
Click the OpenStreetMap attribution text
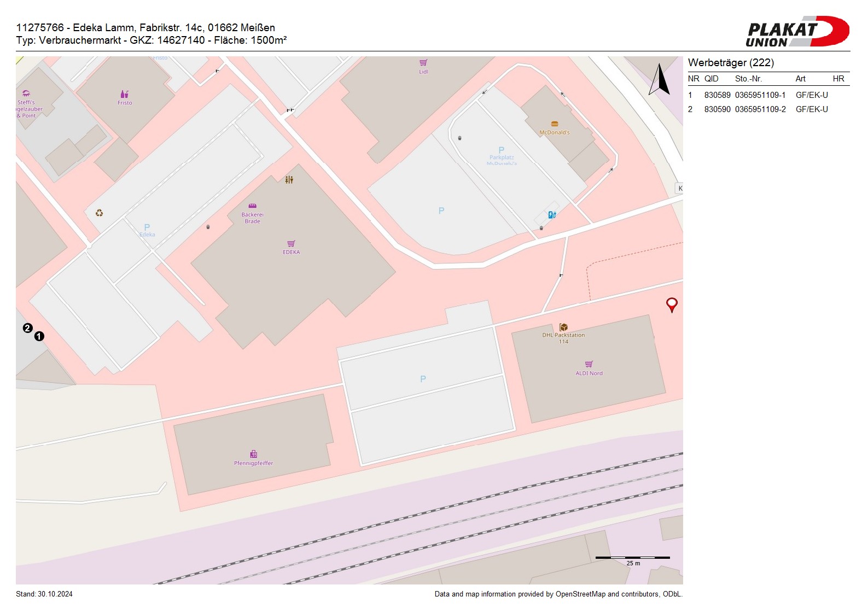(558, 594)
